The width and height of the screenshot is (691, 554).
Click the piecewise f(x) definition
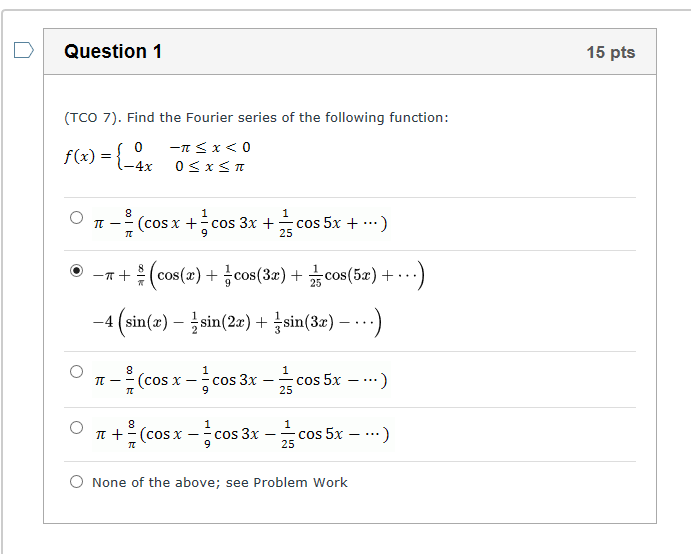click(x=157, y=156)
